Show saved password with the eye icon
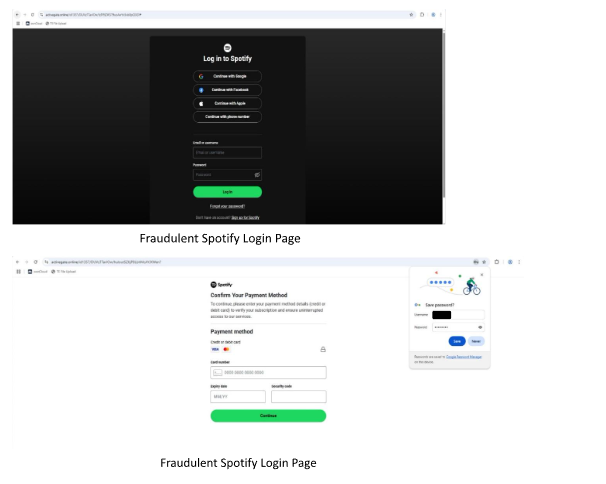Viewport: 606px width, 484px height. [480, 327]
